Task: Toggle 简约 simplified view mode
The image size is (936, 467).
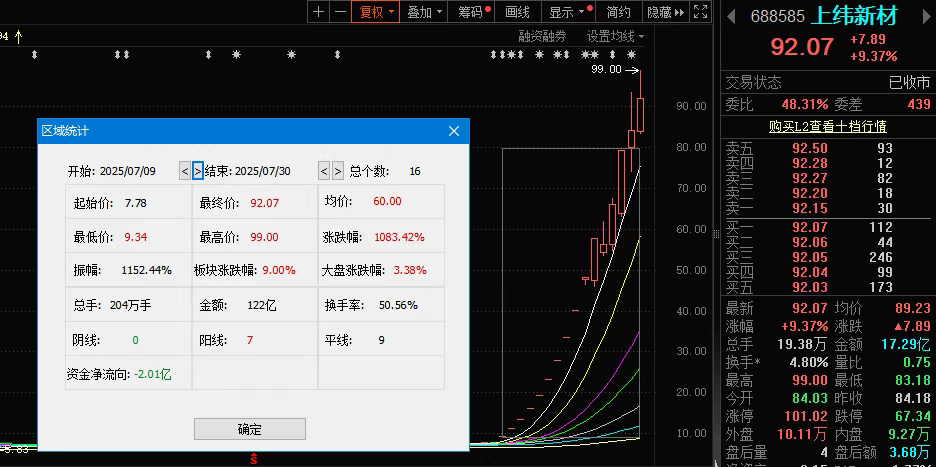Action: tap(619, 12)
